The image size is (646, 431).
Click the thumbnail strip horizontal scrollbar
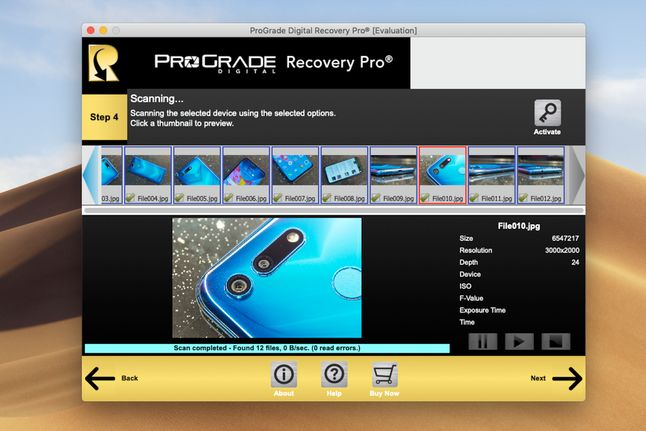pos(334,211)
